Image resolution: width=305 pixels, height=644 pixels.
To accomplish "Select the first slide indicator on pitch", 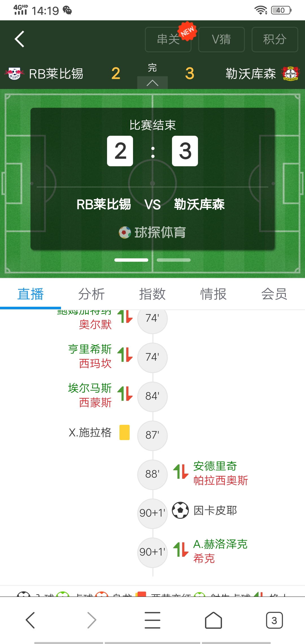I will [131, 260].
